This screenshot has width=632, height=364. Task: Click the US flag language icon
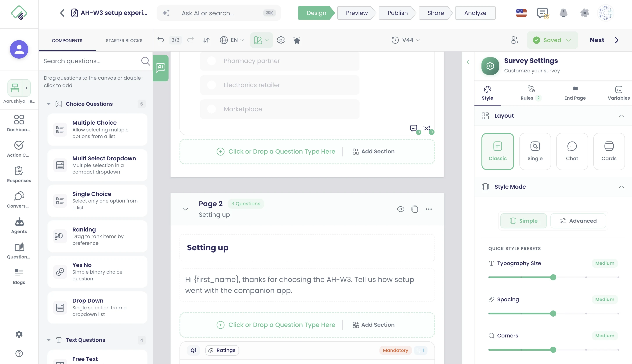(x=521, y=13)
